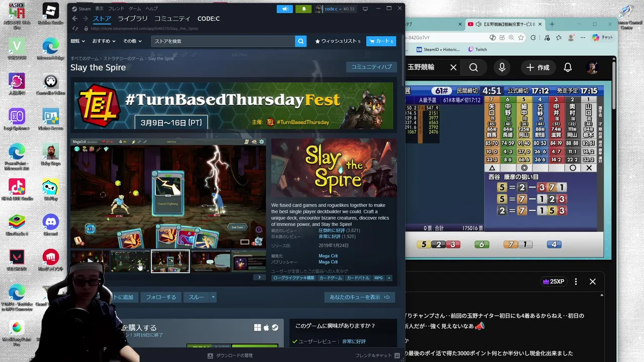Expand the おすすめ dropdown in Steam store

tap(104, 41)
